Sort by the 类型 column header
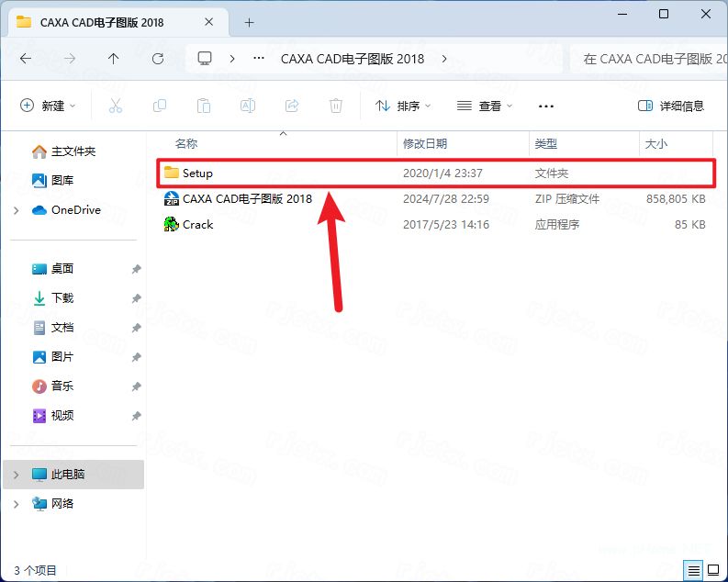The width and height of the screenshot is (728, 582). click(545, 143)
